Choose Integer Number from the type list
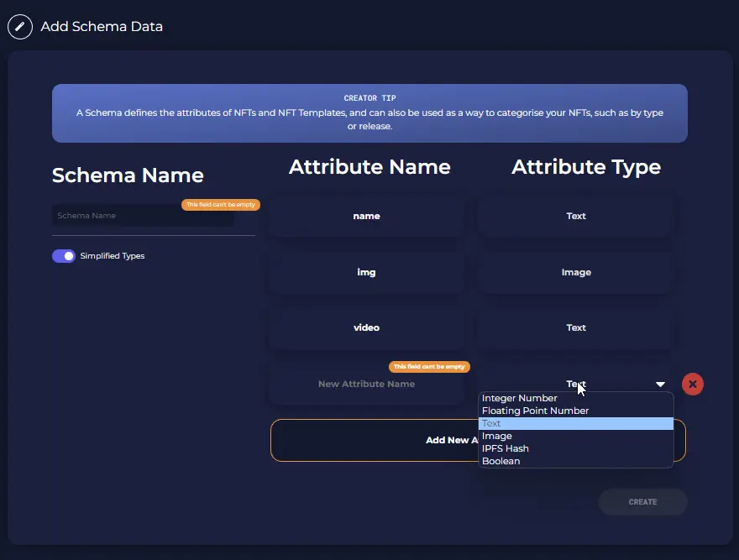The image size is (739, 560). tap(576, 398)
